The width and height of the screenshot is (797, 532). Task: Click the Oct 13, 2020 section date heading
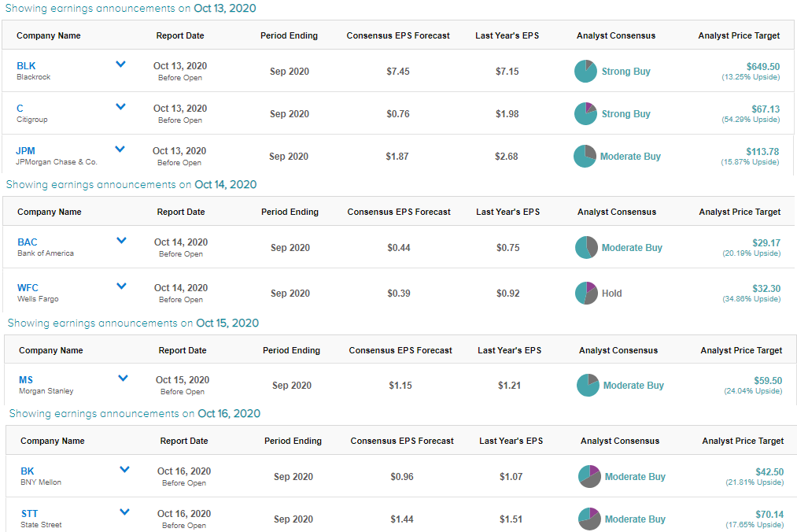pyautogui.click(x=225, y=8)
